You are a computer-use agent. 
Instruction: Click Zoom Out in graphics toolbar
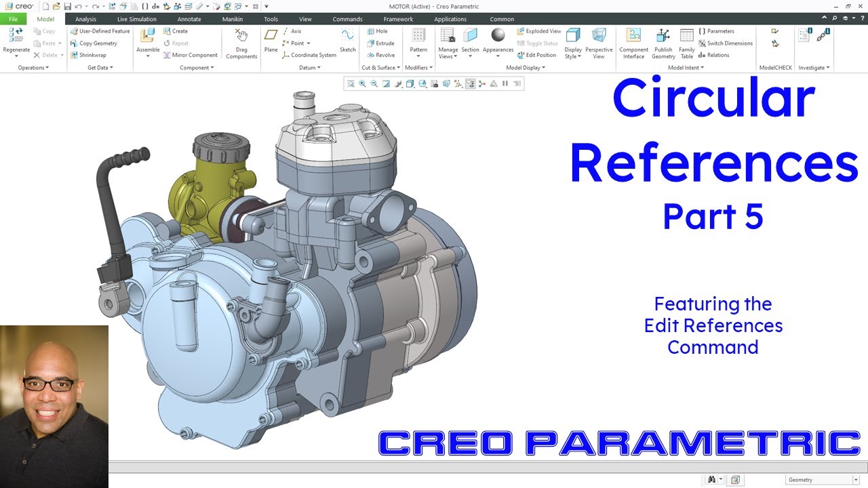point(374,84)
